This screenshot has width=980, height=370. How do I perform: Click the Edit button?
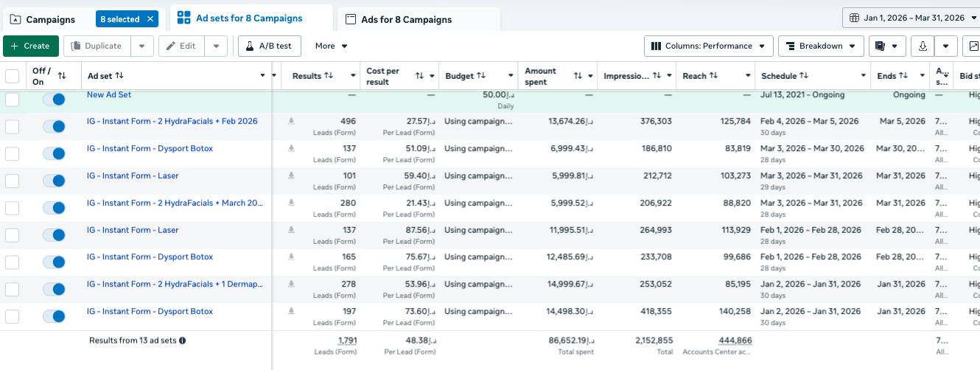pyautogui.click(x=182, y=46)
